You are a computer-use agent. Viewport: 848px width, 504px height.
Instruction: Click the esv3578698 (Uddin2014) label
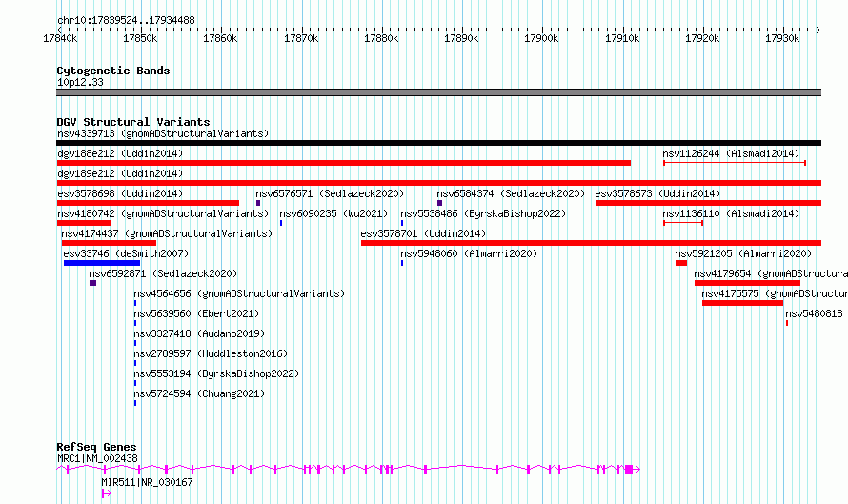click(120, 193)
